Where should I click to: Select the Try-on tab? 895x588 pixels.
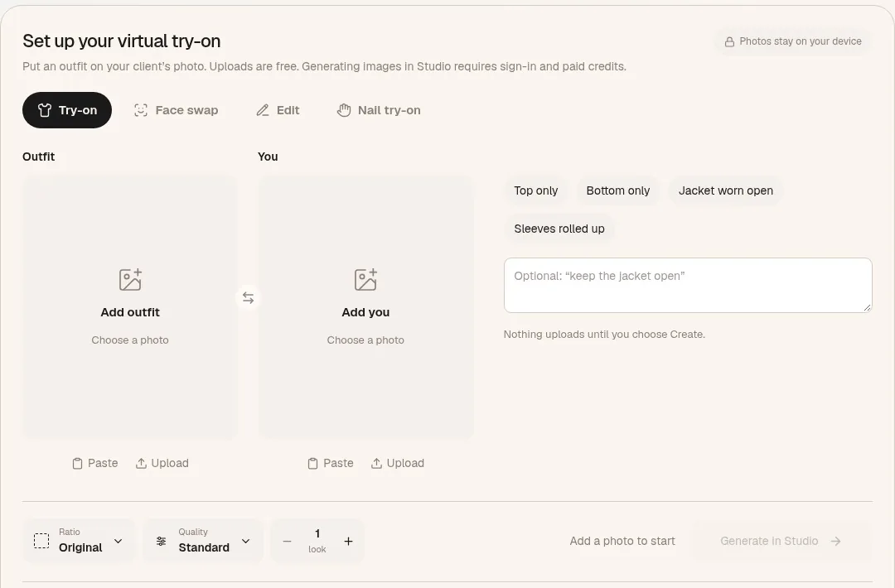coord(67,110)
